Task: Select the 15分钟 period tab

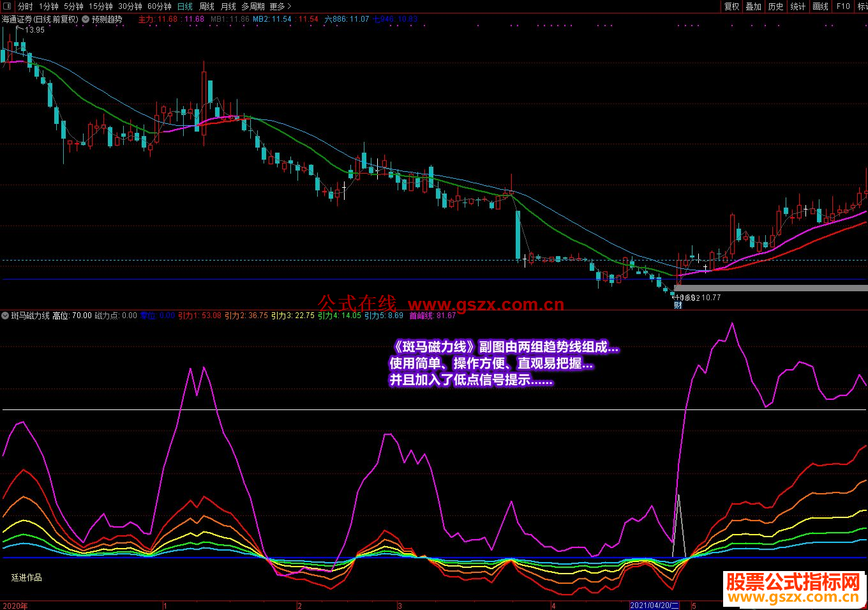Action: 101,6
